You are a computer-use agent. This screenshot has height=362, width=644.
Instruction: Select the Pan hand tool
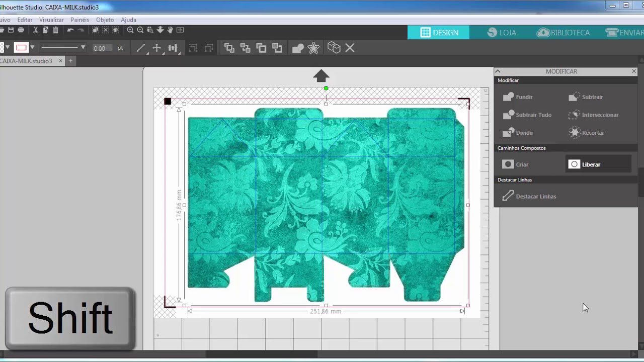coord(170,30)
